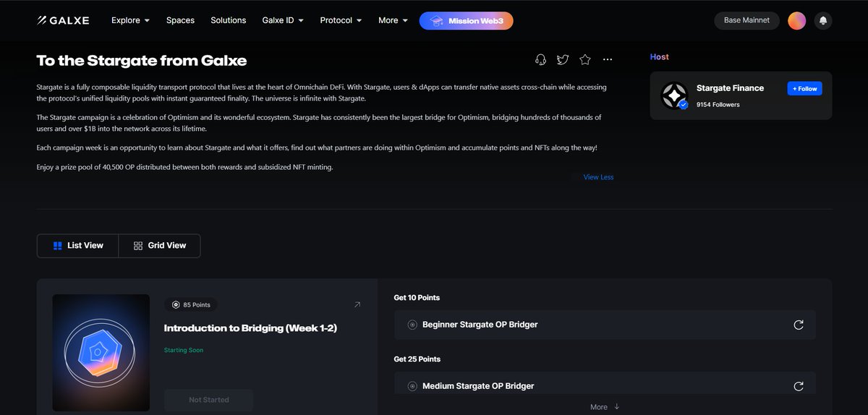
Task: Open quest via arrow icon beside 85 Points
Action: (x=357, y=305)
